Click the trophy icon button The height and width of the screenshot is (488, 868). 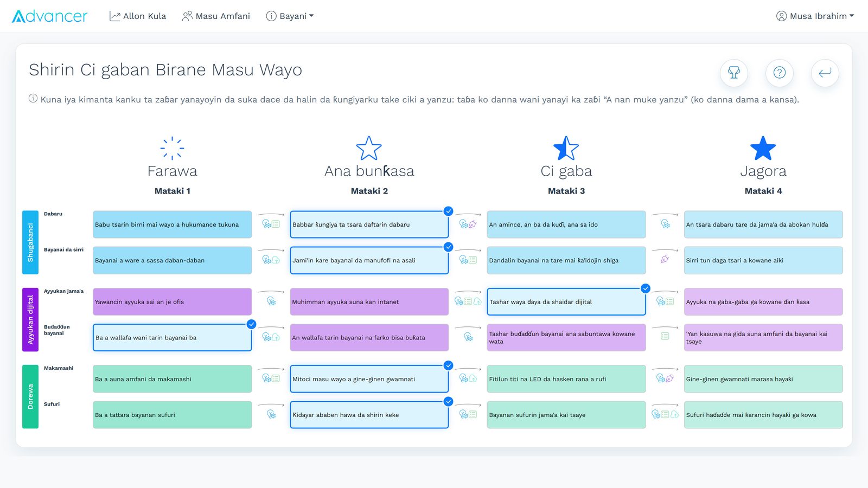tap(734, 73)
